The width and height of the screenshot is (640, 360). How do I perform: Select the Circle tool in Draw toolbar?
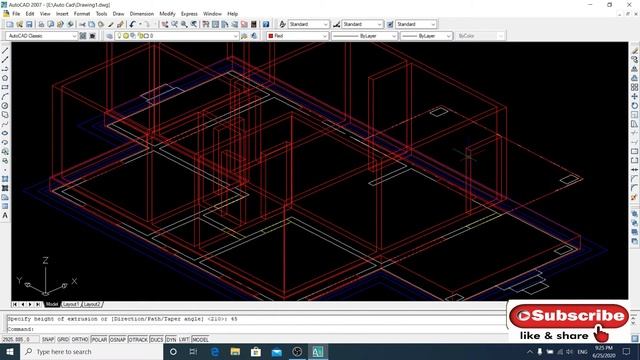point(5,106)
